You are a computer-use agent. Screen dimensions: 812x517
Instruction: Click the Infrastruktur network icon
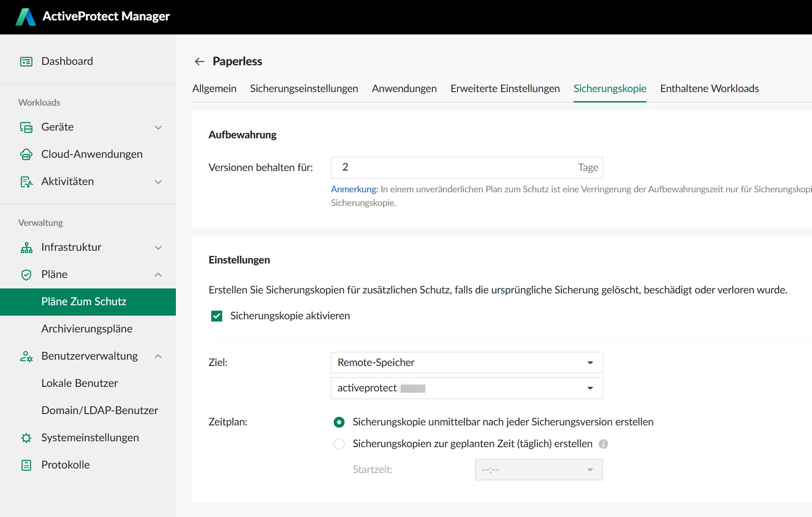26,248
